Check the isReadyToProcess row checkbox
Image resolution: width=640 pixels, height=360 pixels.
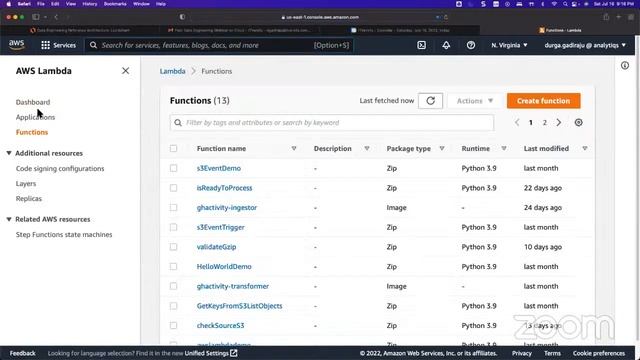tap(173, 188)
